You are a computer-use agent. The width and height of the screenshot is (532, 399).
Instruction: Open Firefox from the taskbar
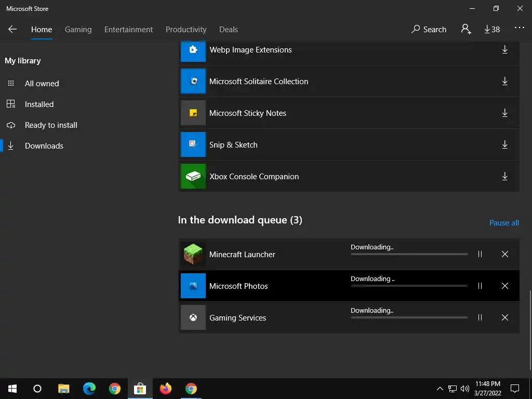tap(166, 389)
